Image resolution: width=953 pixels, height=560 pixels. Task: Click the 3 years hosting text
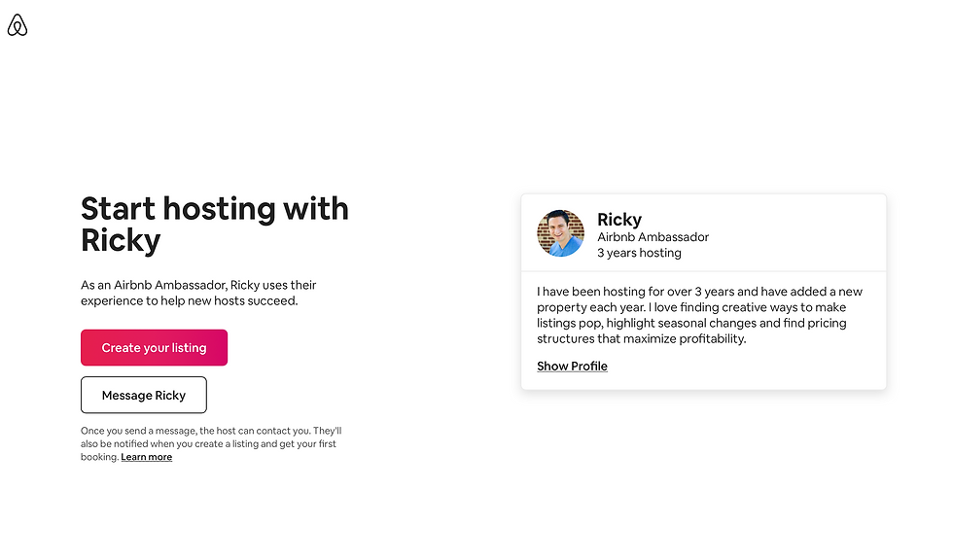click(639, 253)
